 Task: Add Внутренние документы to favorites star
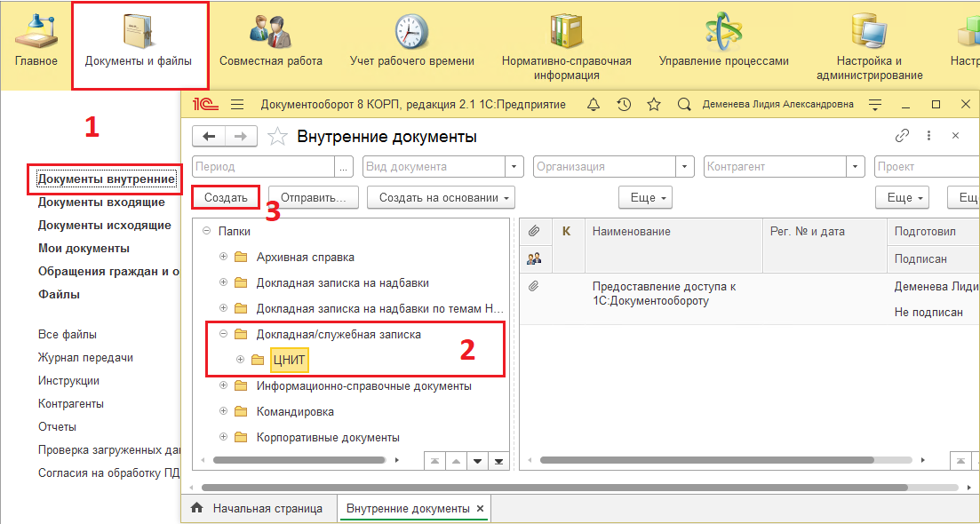tap(277, 136)
